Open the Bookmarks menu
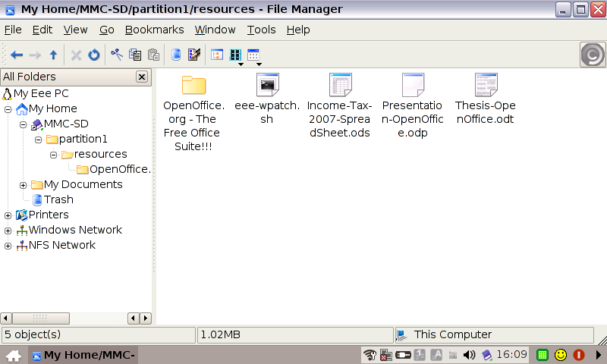The height and width of the screenshot is (364, 607). (155, 30)
